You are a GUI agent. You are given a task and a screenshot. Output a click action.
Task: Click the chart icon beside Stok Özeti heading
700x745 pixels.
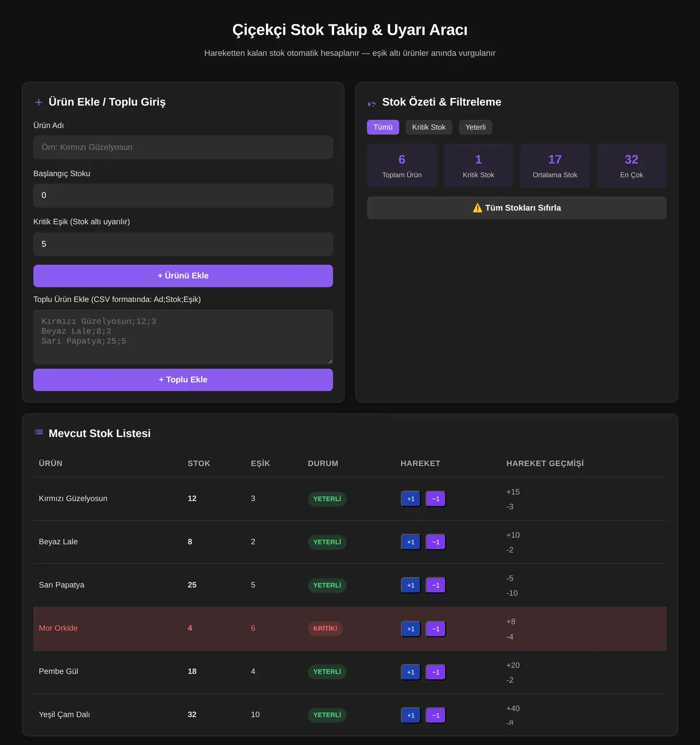coord(372,103)
